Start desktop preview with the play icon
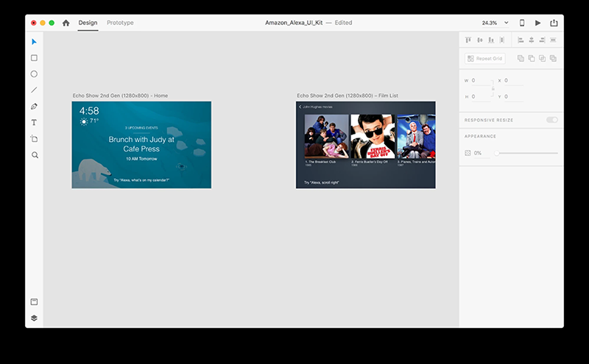 tap(538, 23)
